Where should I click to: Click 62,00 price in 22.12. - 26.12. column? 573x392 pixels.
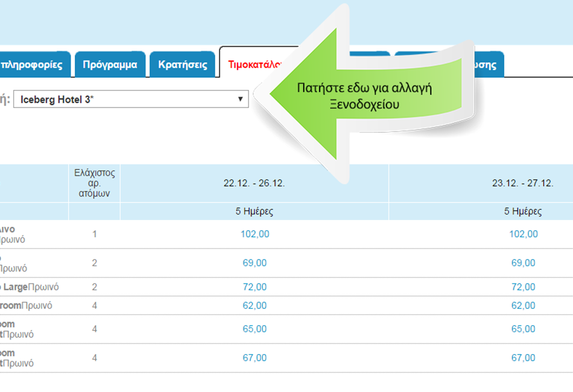pyautogui.click(x=255, y=306)
